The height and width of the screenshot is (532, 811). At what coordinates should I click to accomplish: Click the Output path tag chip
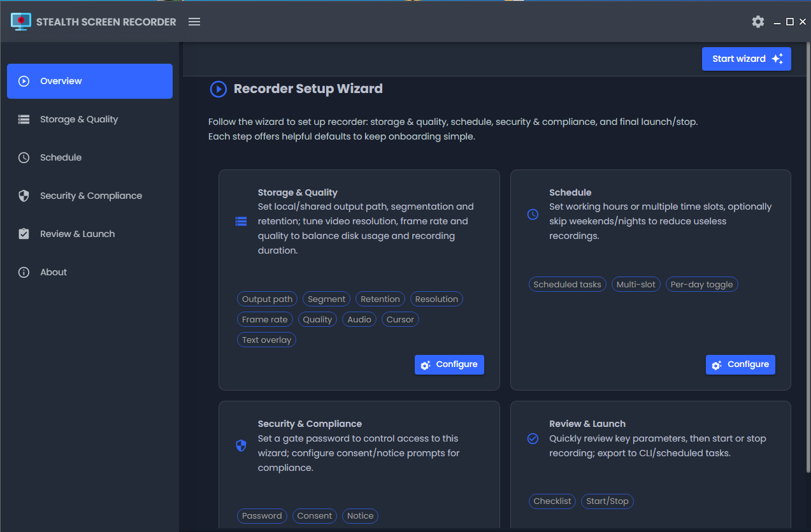tap(267, 299)
